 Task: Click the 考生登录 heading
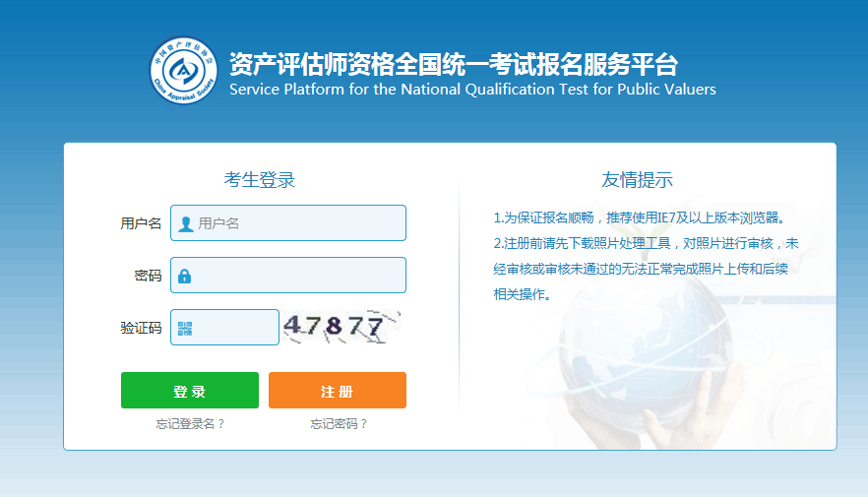260,180
